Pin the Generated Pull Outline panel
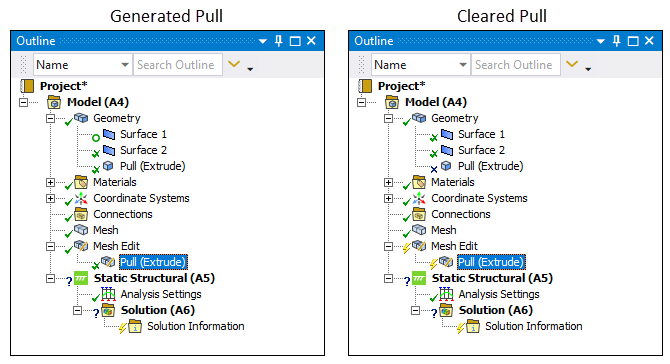Screen dimensions: 670x364 (279, 41)
